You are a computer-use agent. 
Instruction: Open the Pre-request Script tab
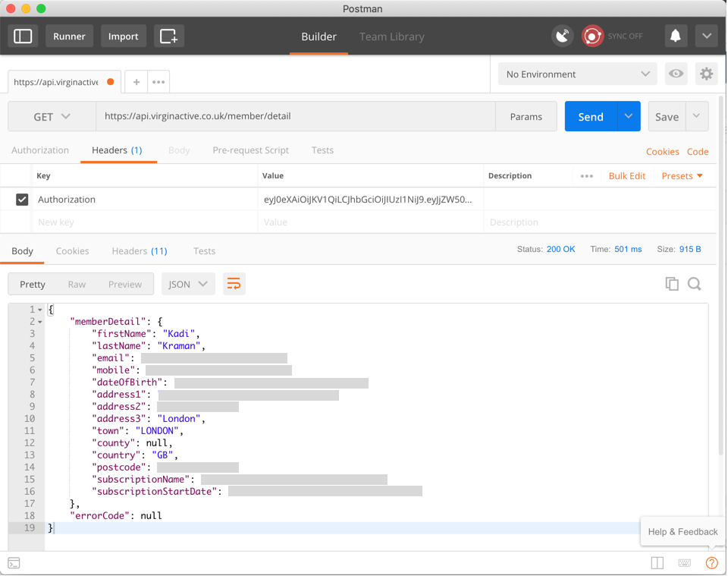(x=251, y=150)
